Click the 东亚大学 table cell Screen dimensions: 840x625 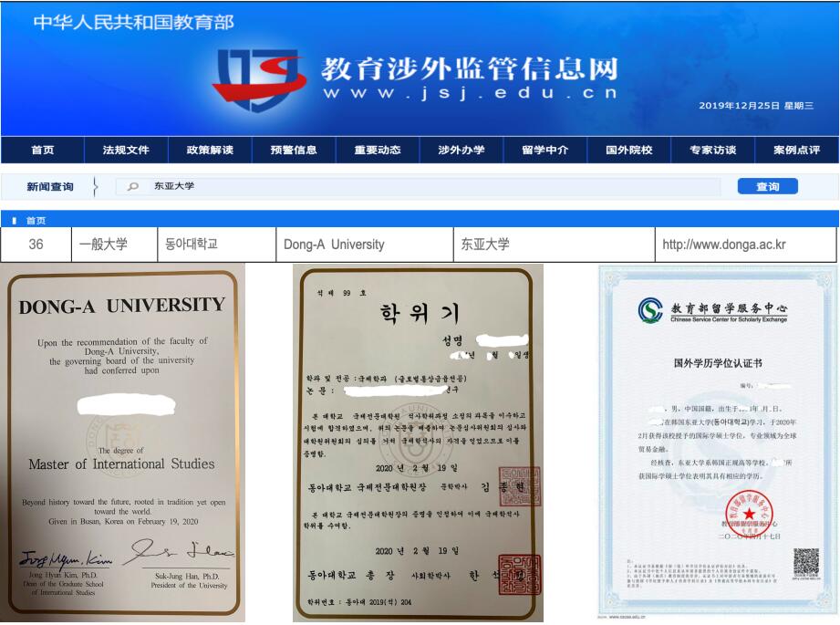tap(554, 245)
